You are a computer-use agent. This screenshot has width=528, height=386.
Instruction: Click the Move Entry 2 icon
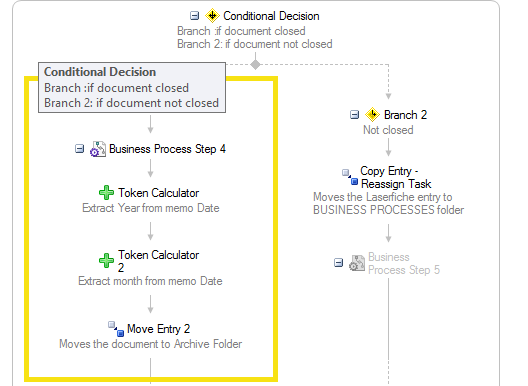(116, 329)
